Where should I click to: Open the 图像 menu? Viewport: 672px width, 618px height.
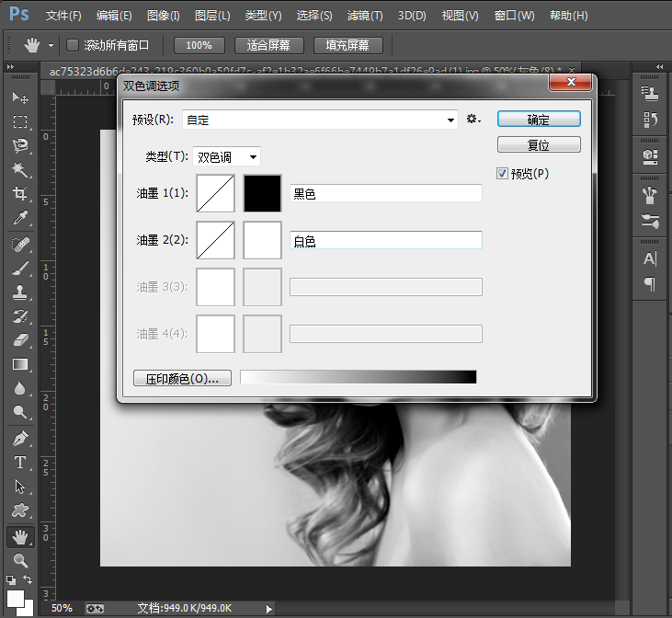pos(163,16)
